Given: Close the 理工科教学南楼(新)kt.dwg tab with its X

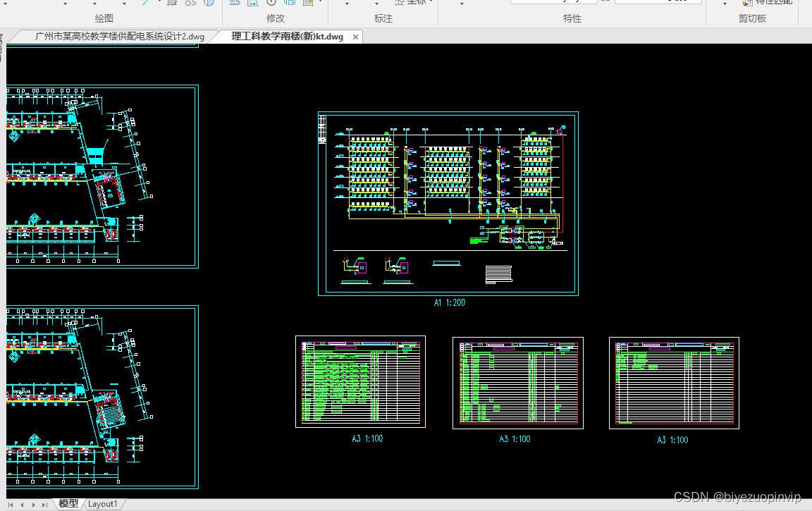Looking at the screenshot, I should click(355, 37).
